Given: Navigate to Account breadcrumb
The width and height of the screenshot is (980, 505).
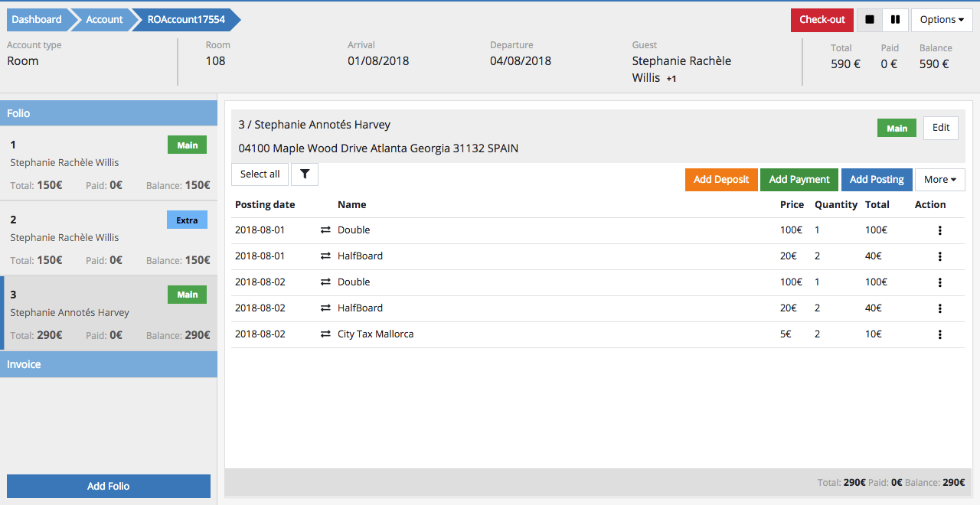Looking at the screenshot, I should tap(104, 20).
